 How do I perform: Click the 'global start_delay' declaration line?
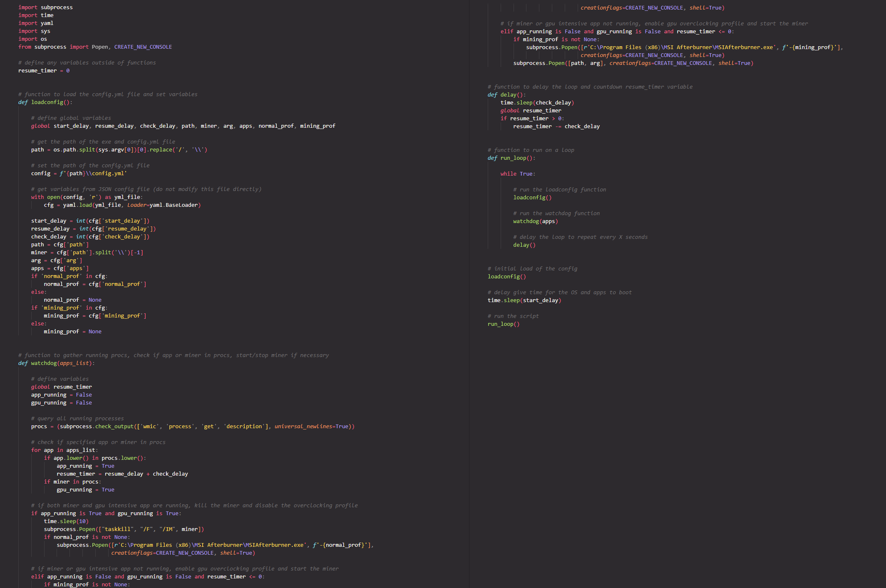183,126
